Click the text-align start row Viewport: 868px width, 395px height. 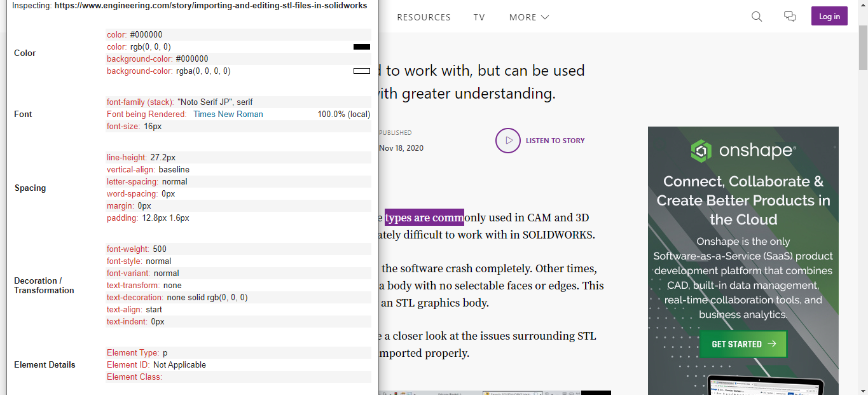pos(238,310)
